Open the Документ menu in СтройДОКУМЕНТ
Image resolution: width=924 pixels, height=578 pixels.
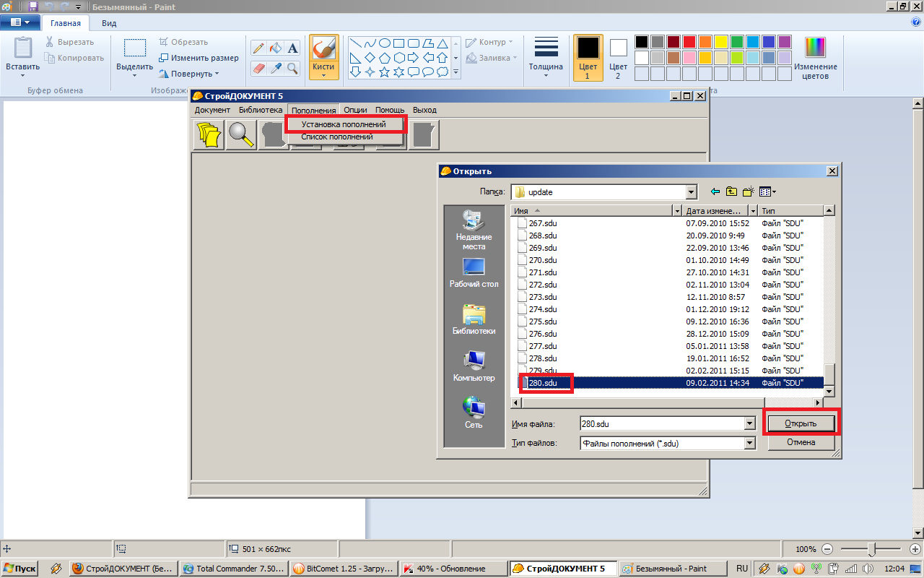point(212,110)
